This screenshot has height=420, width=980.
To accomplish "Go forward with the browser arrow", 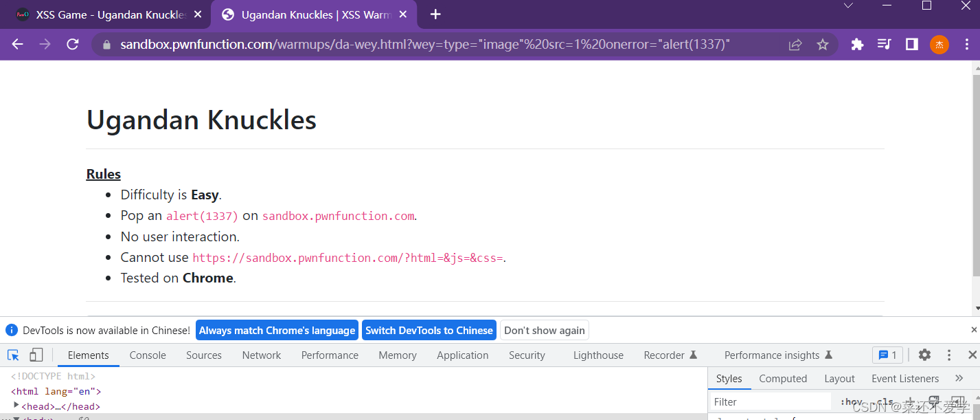I will 45,44.
